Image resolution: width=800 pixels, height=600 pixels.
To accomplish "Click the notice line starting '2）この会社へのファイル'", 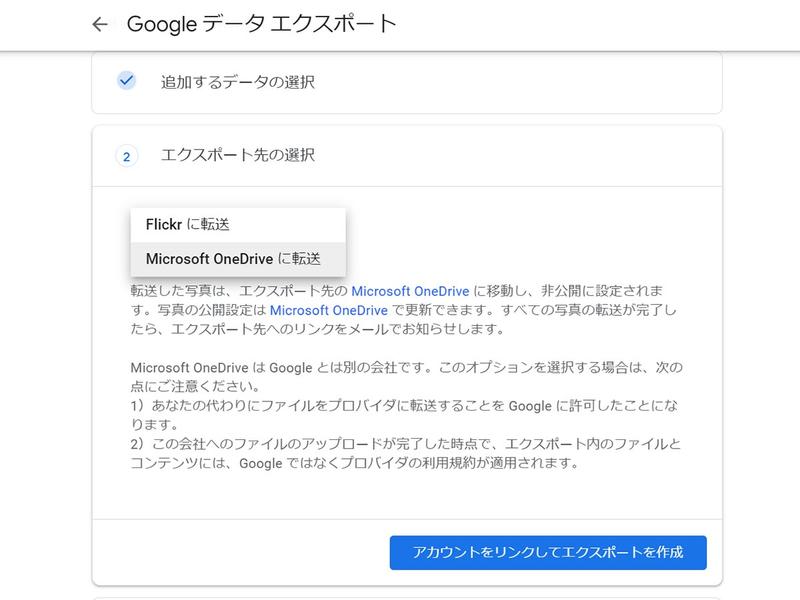I will point(406,453).
